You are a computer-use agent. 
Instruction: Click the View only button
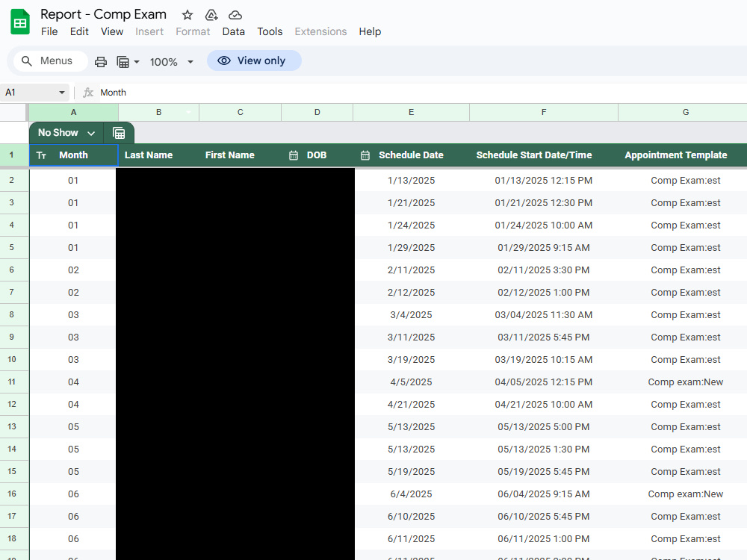[254, 61]
